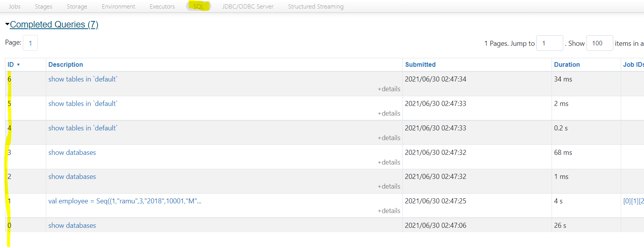Image resolution: width=644 pixels, height=248 pixels.
Task: Click the Jump to page input field
Action: [x=549, y=43]
